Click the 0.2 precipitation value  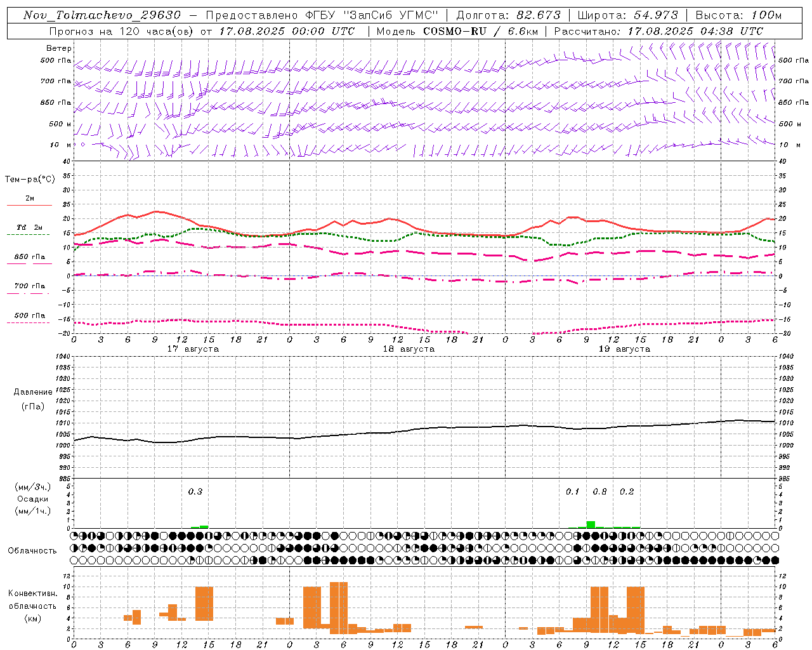pos(627,492)
